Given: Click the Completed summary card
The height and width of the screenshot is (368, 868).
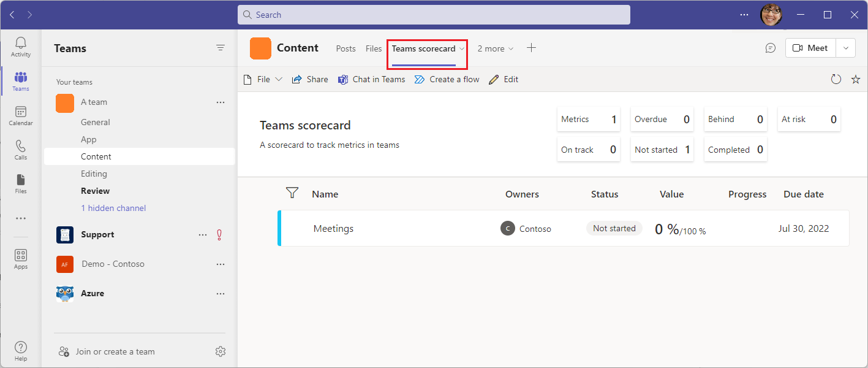Looking at the screenshot, I should coord(736,150).
